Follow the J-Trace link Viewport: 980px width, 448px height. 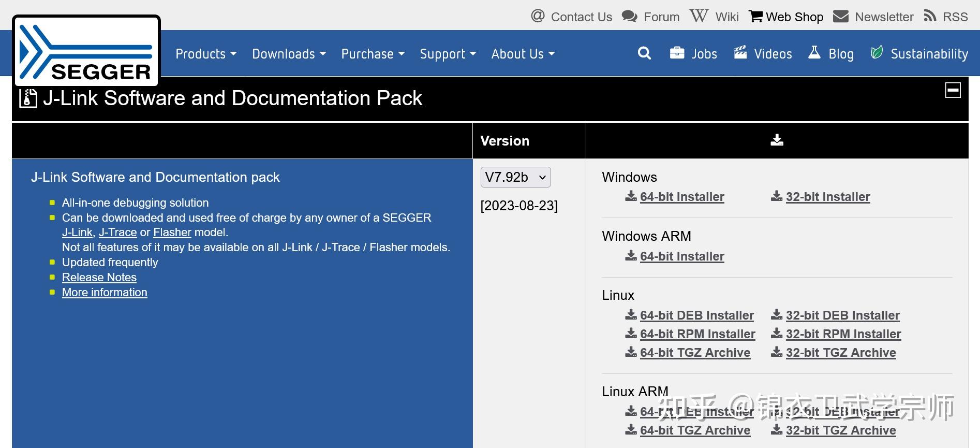(117, 233)
